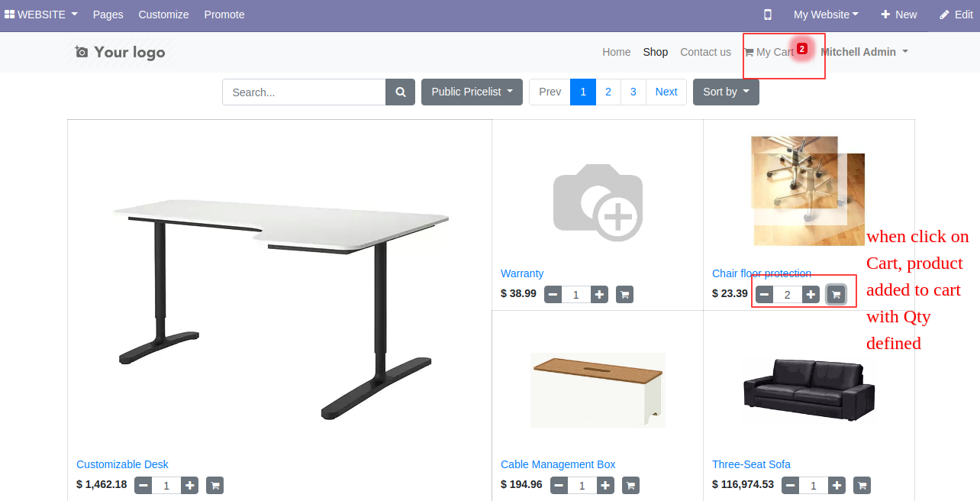Screen dimensions: 980x501
Task: Click into the Search products field
Action: pos(304,92)
